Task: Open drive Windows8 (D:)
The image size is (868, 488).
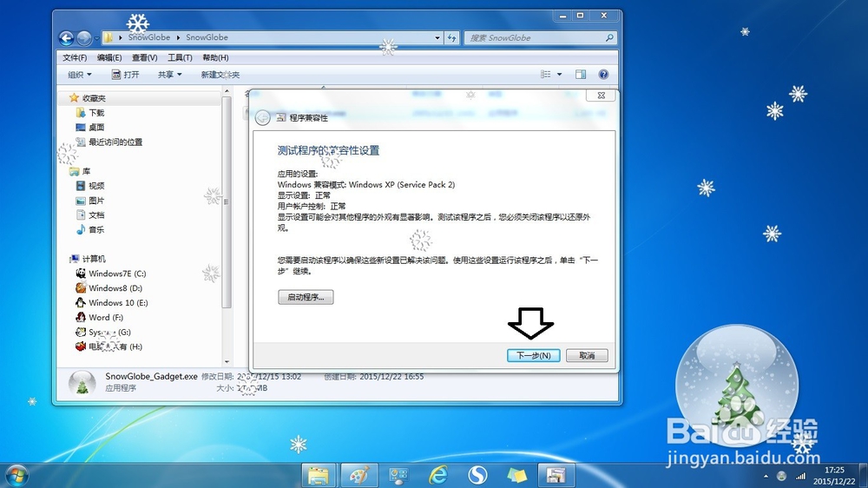Action: (x=115, y=288)
